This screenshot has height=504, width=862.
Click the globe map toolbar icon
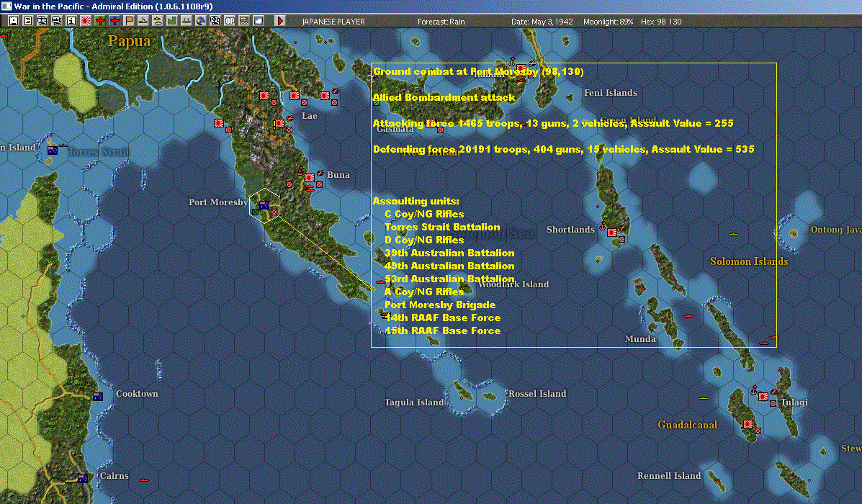click(201, 21)
